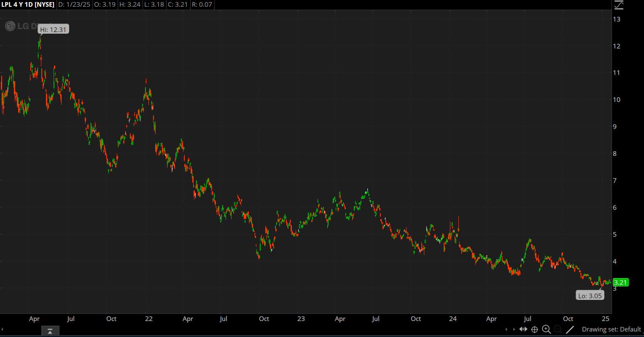The height and width of the screenshot is (337, 644).
Task: Select the trendline drawing tool
Action: point(570,329)
